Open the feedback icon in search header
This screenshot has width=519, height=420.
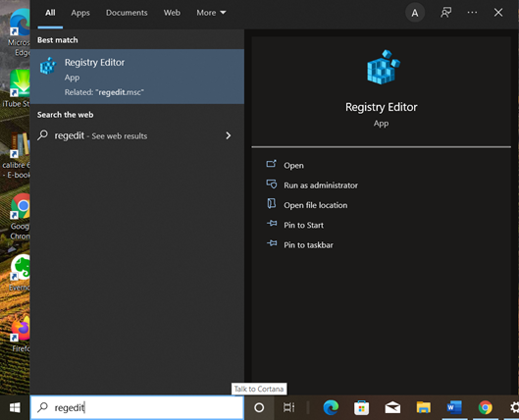point(445,13)
